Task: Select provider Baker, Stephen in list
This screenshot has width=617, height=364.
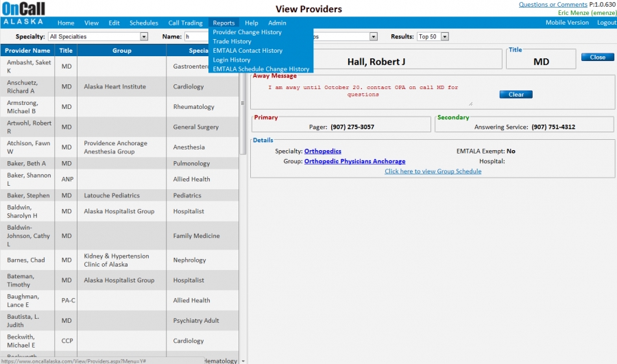Action: [28, 195]
